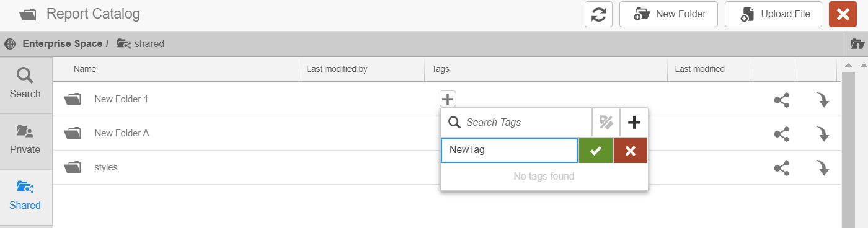Click the New Folder button
Viewport: 868px width, 228px height.
[x=669, y=14]
